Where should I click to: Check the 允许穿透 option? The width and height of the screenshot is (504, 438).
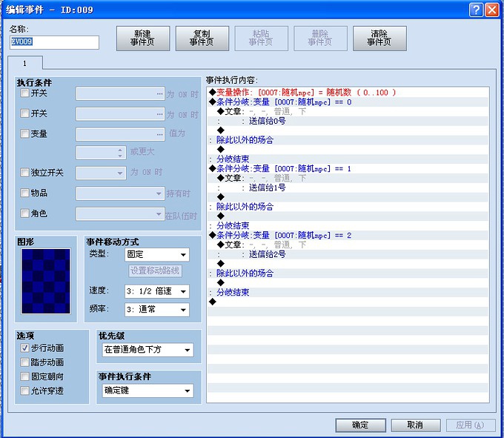(x=24, y=391)
